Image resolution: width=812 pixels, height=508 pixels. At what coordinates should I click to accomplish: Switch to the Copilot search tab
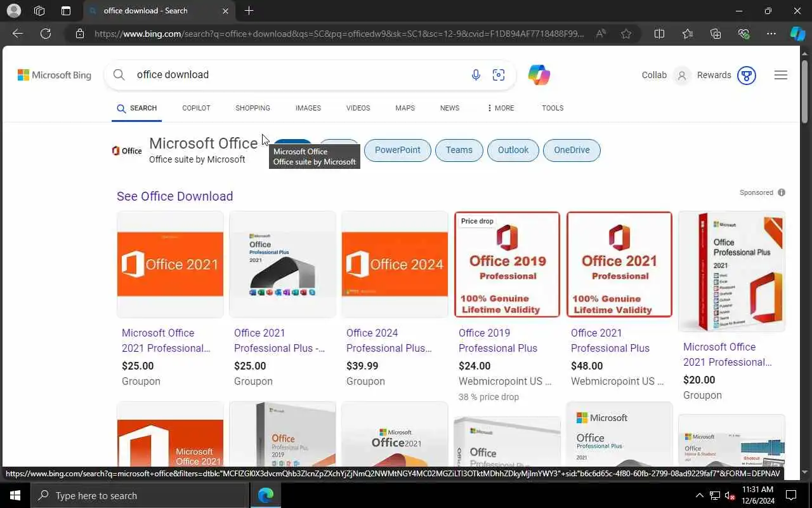click(x=196, y=108)
